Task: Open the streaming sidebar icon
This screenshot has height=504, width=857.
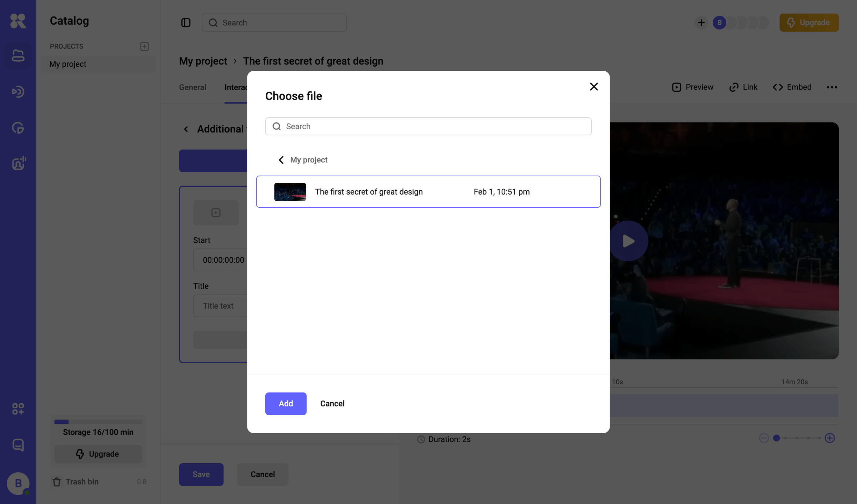Action: [18, 92]
